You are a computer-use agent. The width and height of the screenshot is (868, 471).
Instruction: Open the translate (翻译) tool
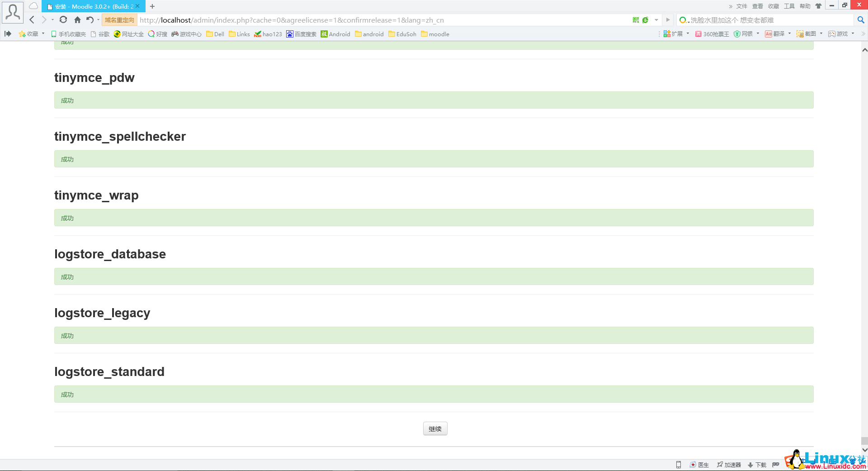click(776, 33)
